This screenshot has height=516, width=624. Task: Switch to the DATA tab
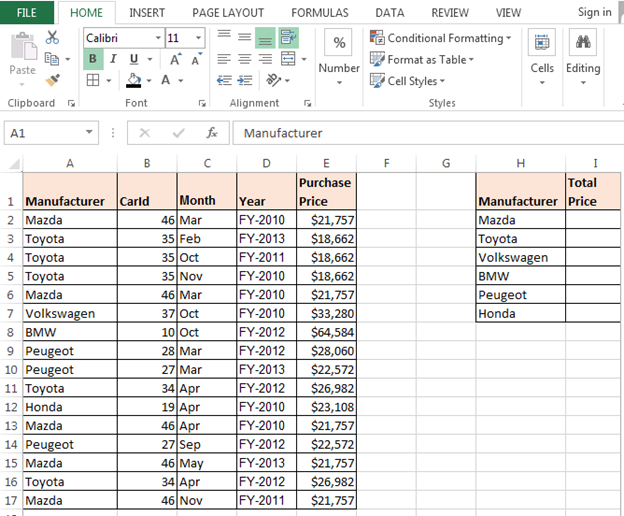coord(390,13)
